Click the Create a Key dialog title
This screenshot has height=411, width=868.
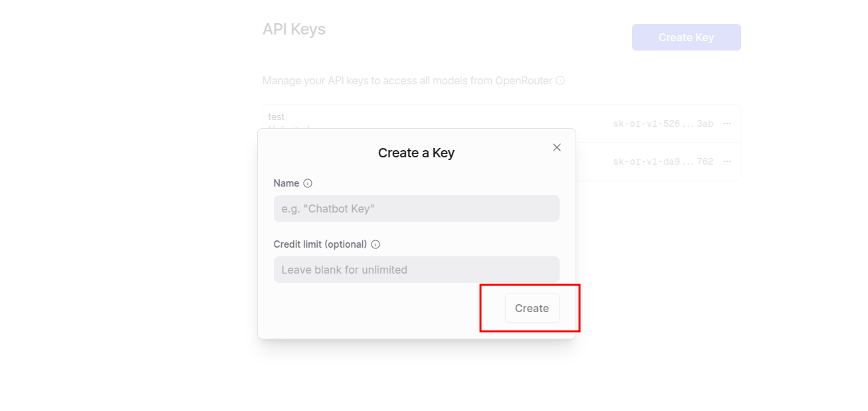[416, 153]
